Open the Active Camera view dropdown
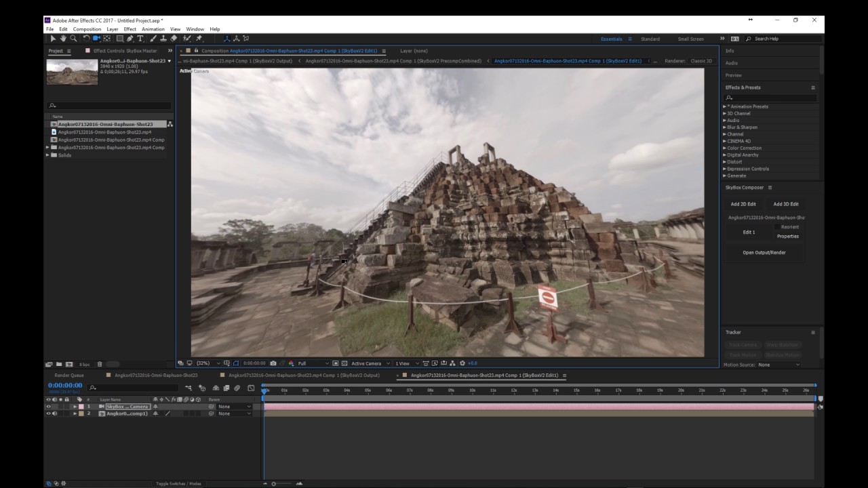 point(370,363)
